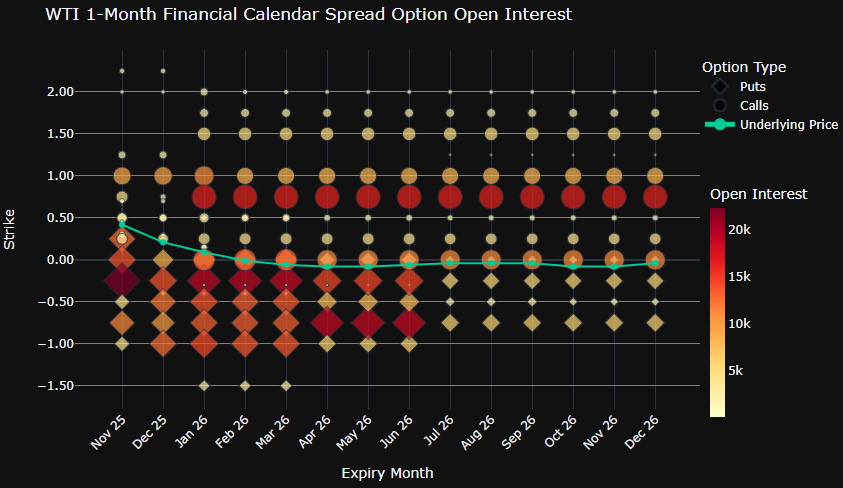Click the Dec 25 call circle at strike 1.00

(x=163, y=176)
